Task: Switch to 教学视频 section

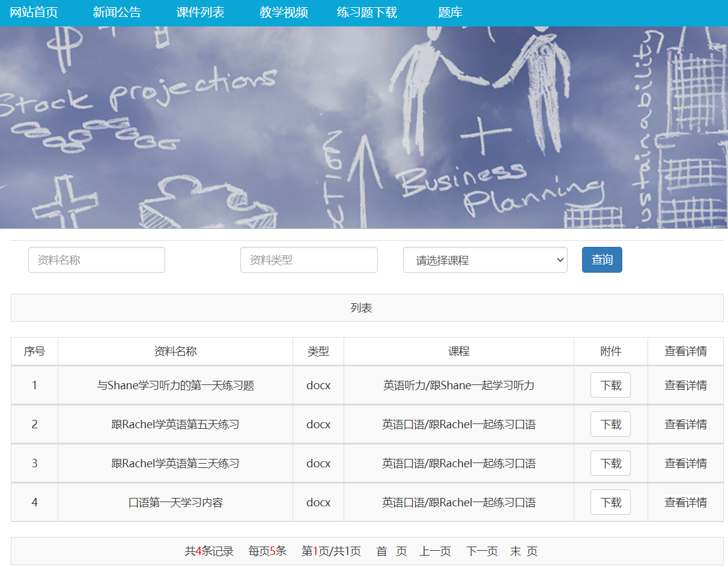Action: (x=284, y=13)
